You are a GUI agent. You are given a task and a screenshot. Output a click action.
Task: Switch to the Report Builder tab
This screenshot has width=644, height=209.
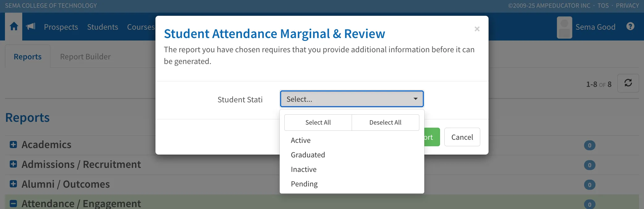click(85, 57)
